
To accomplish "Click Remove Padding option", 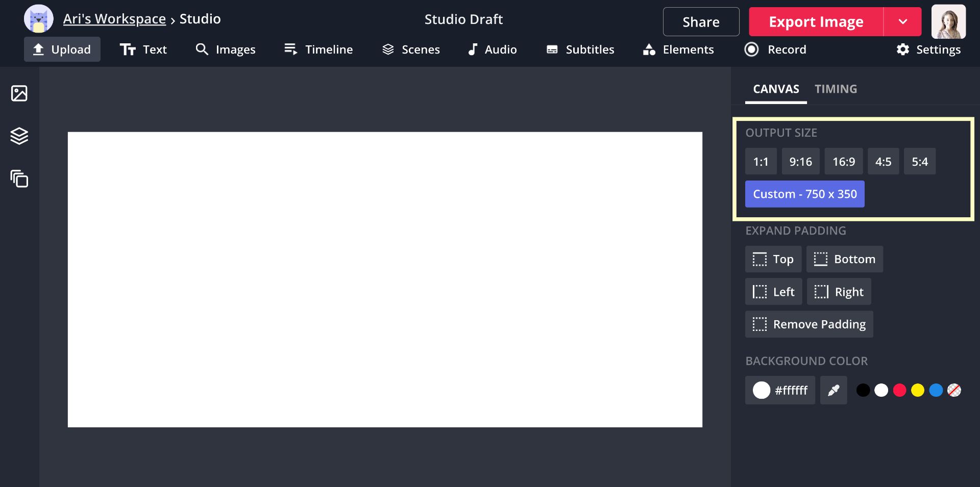I will 809,324.
